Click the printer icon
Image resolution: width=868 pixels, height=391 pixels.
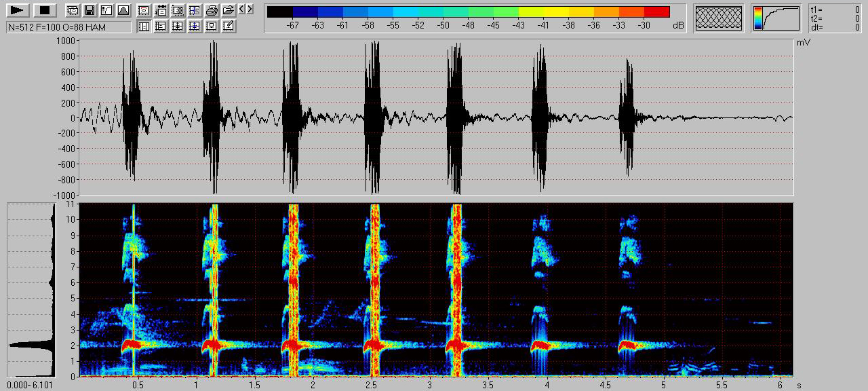coord(212,10)
